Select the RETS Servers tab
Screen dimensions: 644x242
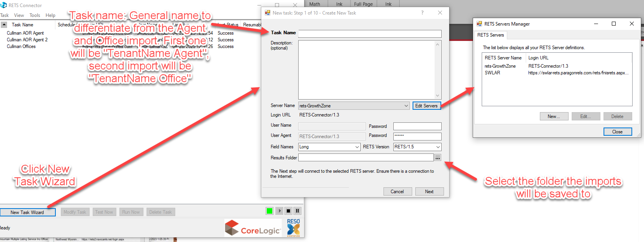click(490, 35)
